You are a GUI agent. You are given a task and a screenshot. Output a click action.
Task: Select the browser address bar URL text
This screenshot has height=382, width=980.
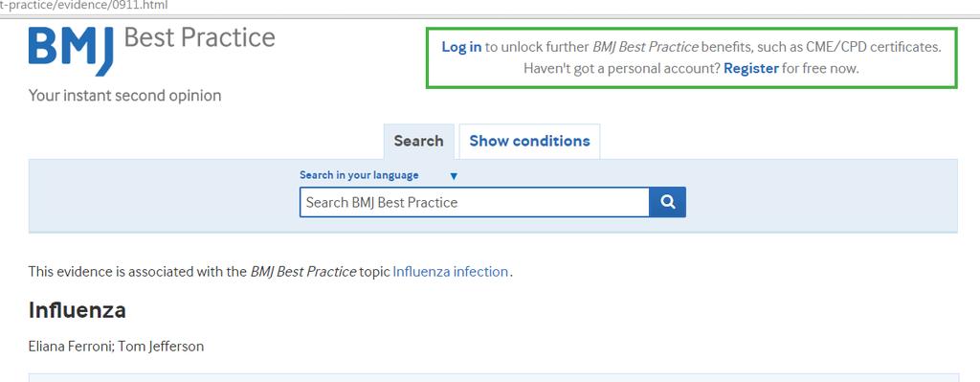(x=84, y=6)
